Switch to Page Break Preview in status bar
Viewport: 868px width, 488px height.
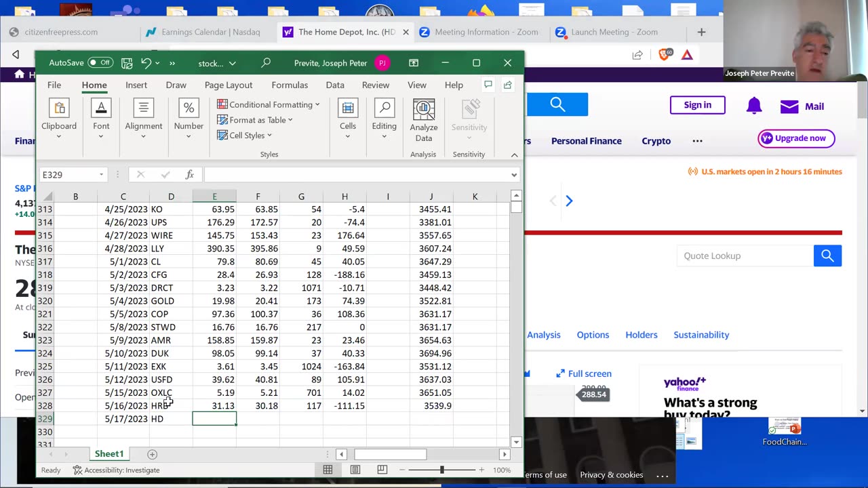click(382, 470)
